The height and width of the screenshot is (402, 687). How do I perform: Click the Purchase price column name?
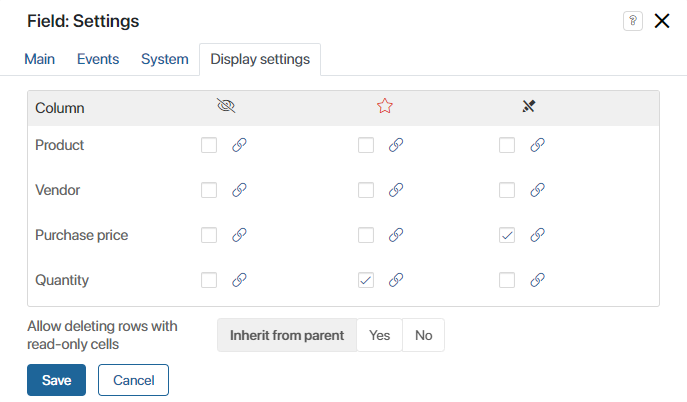[81, 235]
